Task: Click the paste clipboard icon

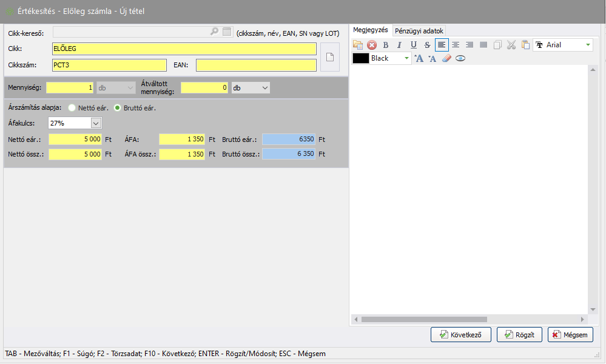Action: click(525, 45)
